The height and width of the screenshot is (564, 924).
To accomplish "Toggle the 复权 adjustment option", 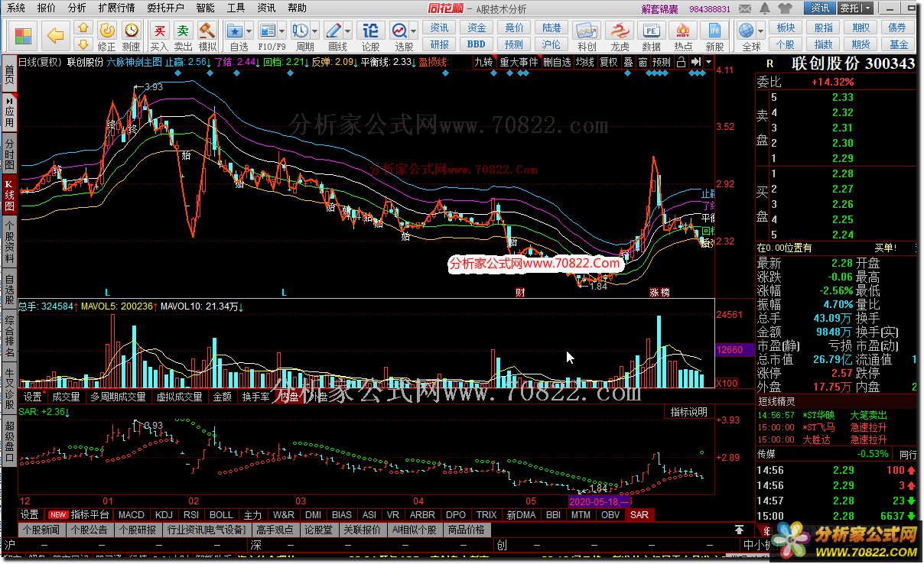I will click(x=609, y=62).
